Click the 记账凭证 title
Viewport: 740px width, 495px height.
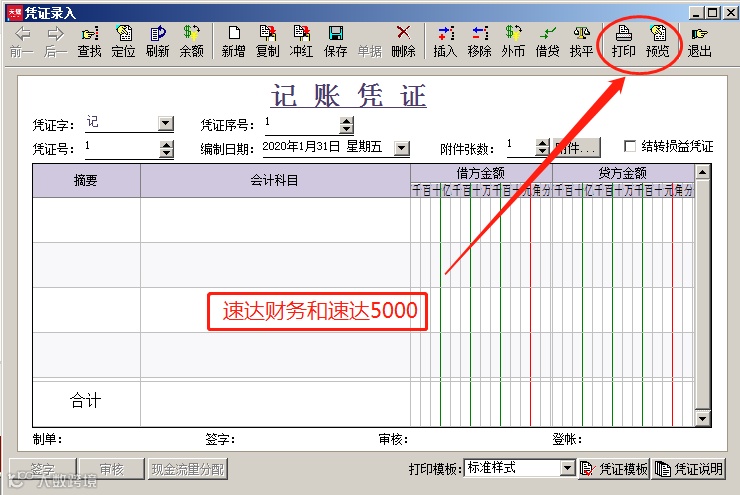tap(349, 96)
